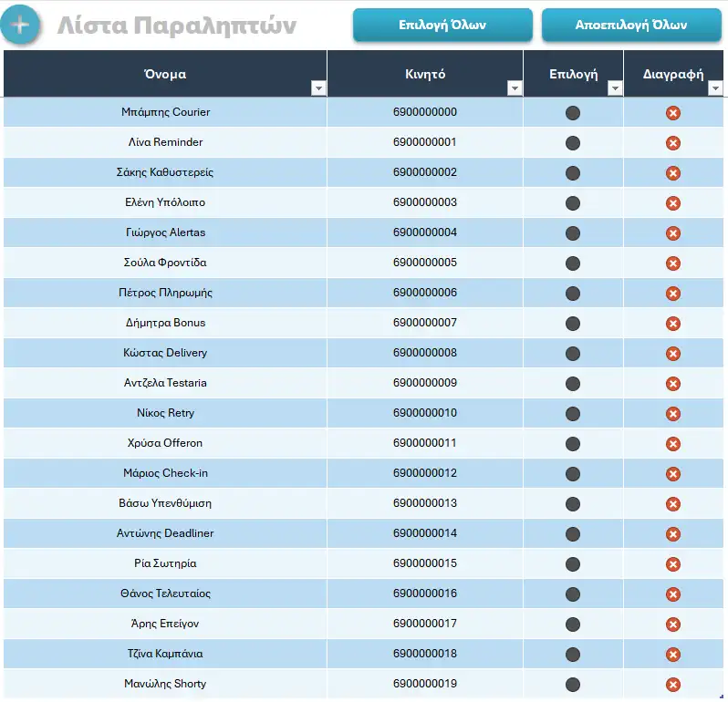Toggle selection dot for Ρία Σωτηρία
Image resolution: width=728 pixels, height=702 pixels.
coord(573,564)
